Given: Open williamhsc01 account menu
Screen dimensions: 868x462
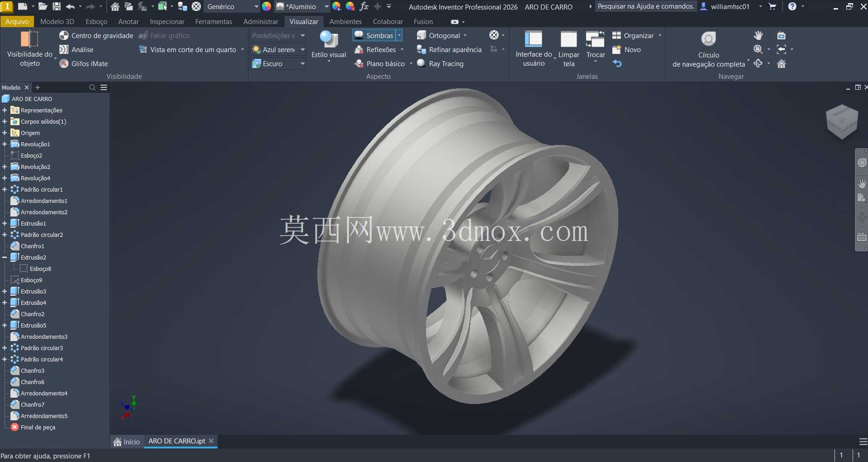Looking at the screenshot, I should (730, 6).
